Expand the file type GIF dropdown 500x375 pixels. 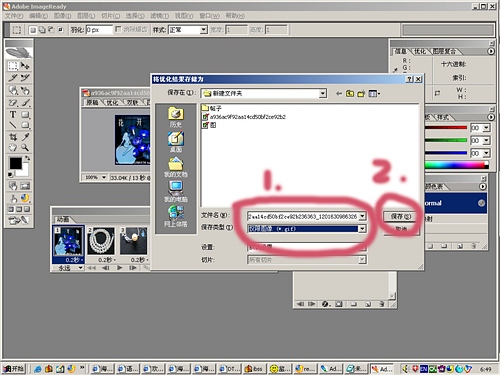(x=362, y=229)
